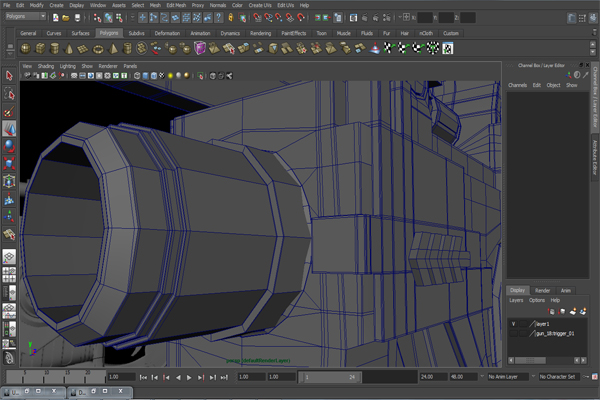Image resolution: width=600 pixels, height=400 pixels.
Task: Create a polygon sphere from the shelf
Action: click(x=26, y=49)
